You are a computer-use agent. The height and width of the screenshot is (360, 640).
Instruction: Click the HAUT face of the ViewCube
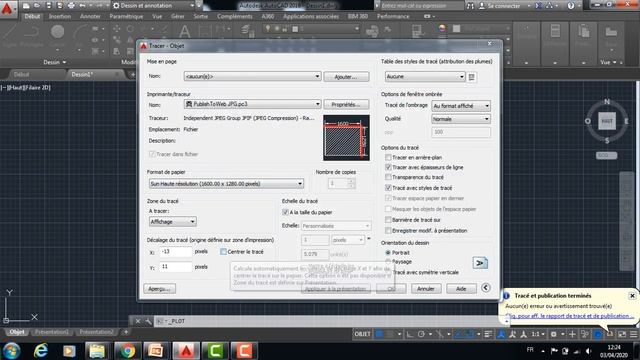[607, 121]
